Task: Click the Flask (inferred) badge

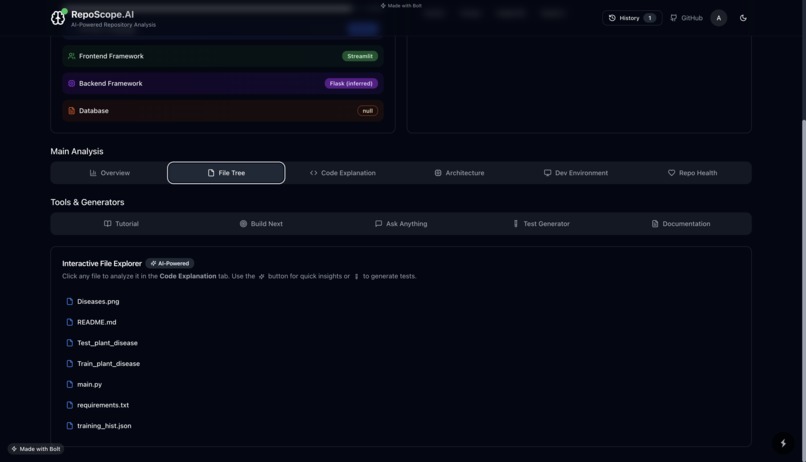Action: pyautogui.click(x=351, y=83)
